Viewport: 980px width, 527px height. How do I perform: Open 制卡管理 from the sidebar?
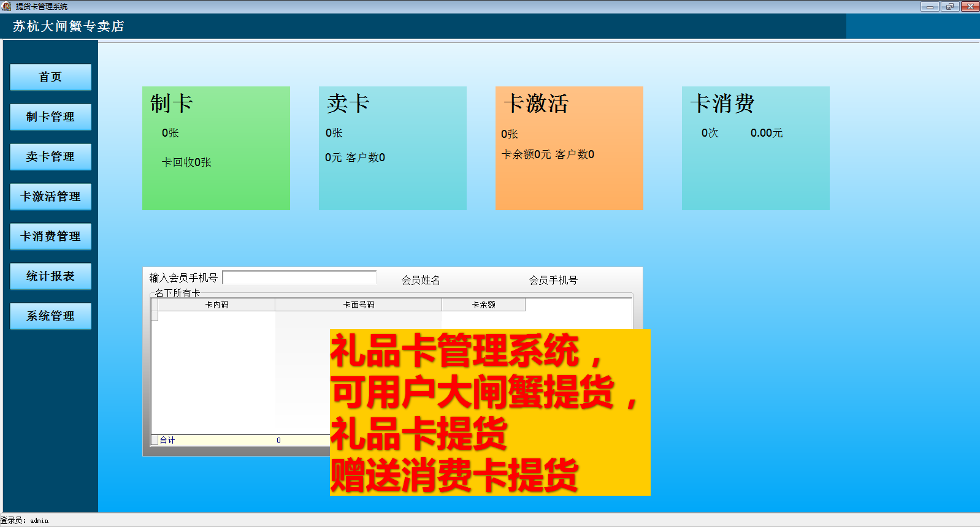(50, 117)
